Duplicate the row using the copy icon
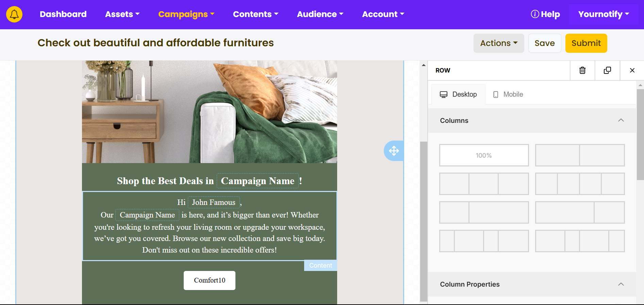 coord(607,70)
